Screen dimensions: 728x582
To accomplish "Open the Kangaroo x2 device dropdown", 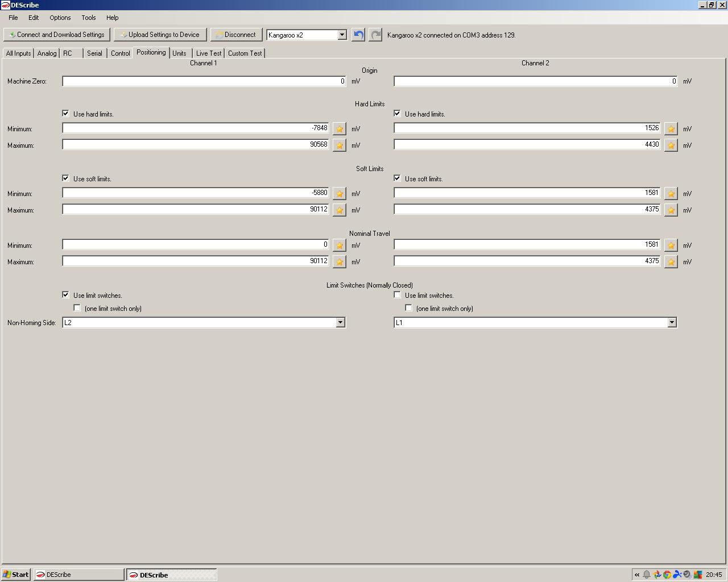I will [x=342, y=35].
